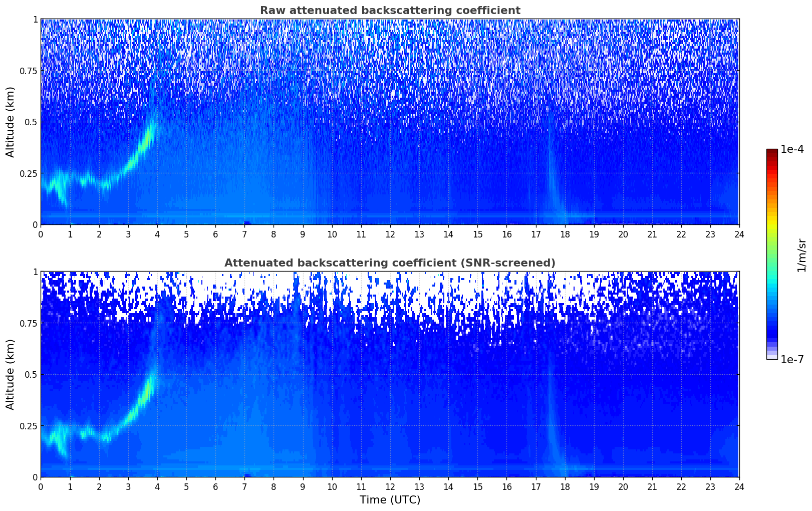Click the '1/m/sr' colorbar unit label

pos(801,254)
